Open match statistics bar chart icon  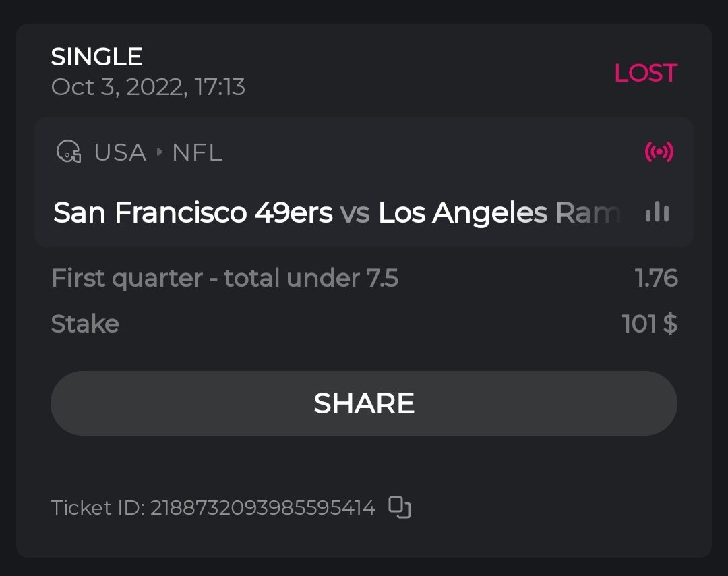(657, 212)
